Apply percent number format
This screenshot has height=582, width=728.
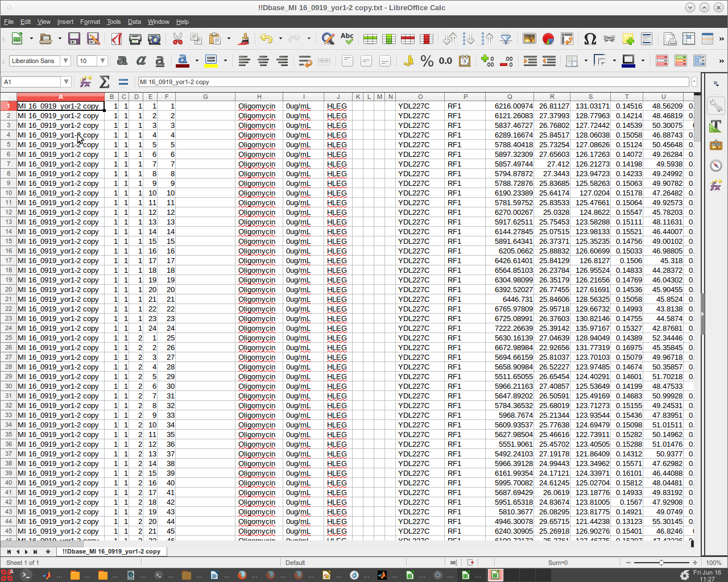coord(428,61)
